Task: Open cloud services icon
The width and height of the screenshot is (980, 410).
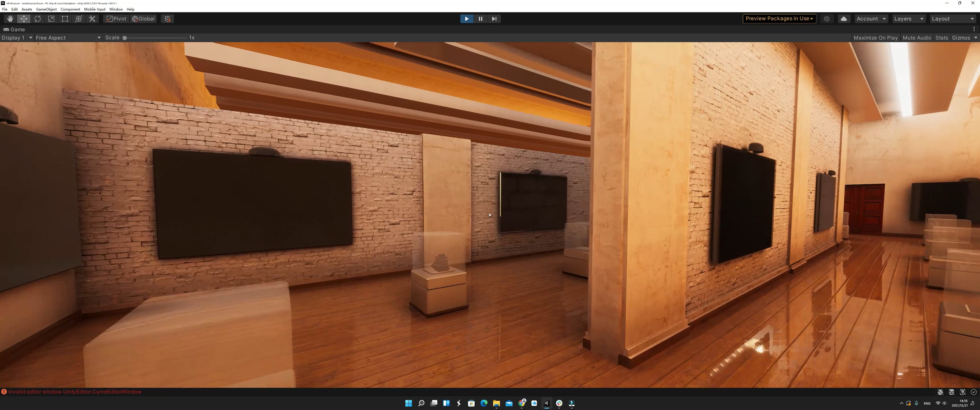Action: tap(844, 19)
